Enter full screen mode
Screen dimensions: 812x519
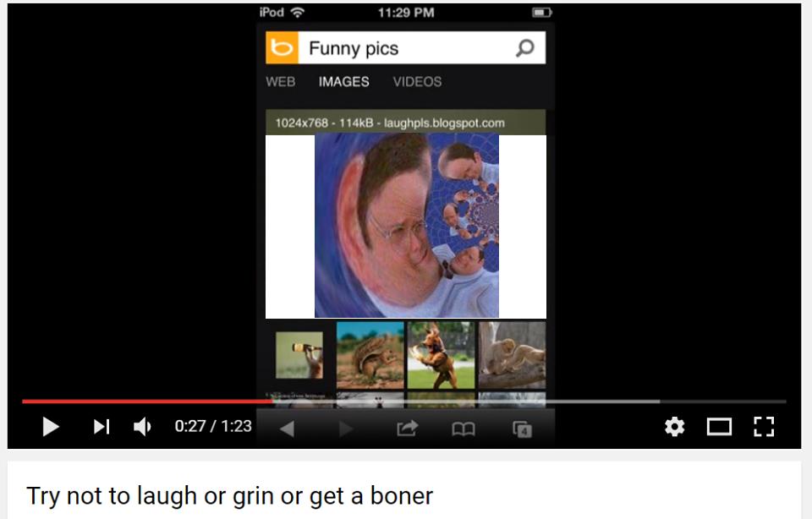[x=764, y=427]
